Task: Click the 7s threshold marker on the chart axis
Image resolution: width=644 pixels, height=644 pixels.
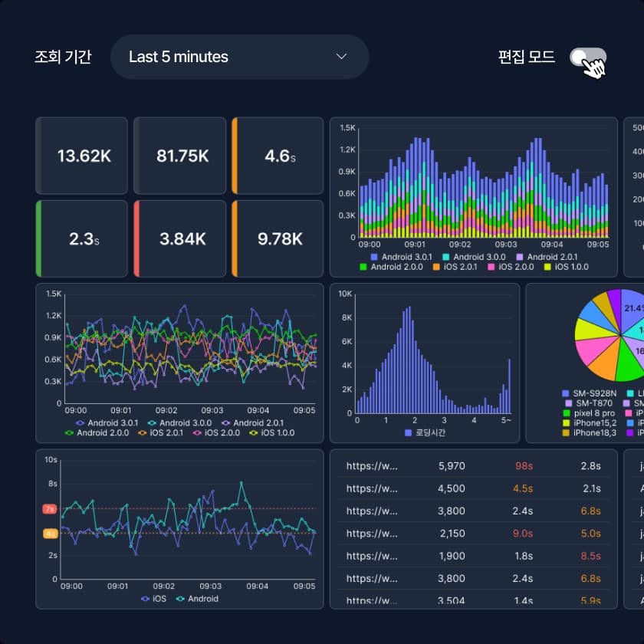Action: click(50, 508)
